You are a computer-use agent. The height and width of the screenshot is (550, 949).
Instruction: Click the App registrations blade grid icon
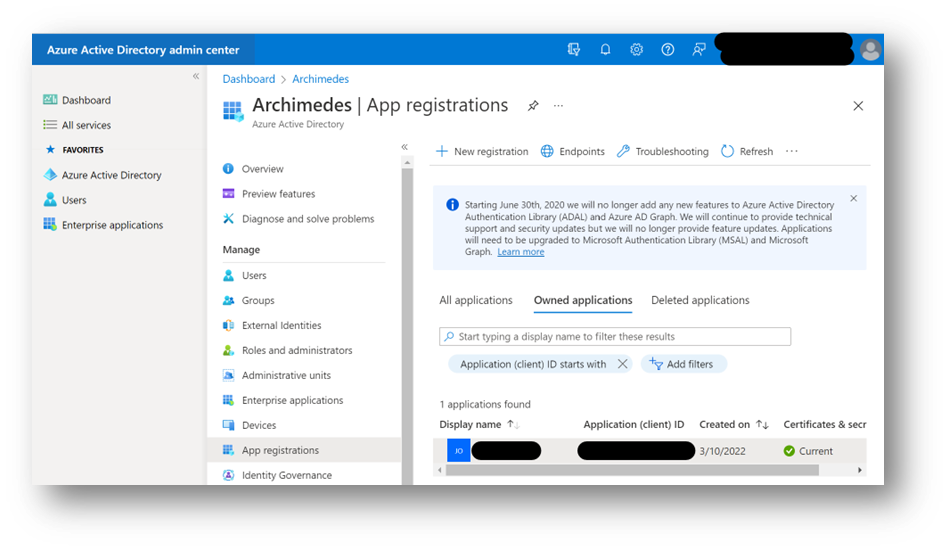pos(233,111)
